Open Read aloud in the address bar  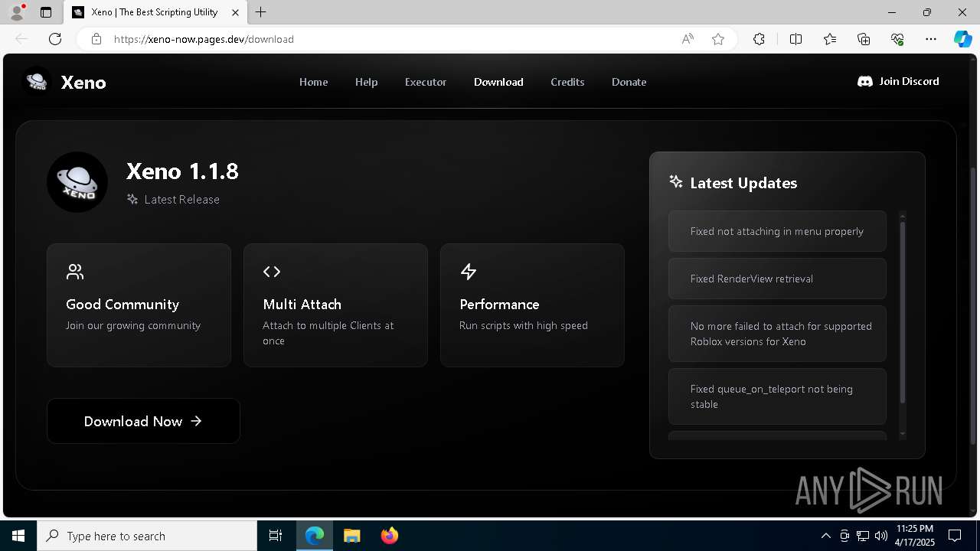(x=688, y=39)
